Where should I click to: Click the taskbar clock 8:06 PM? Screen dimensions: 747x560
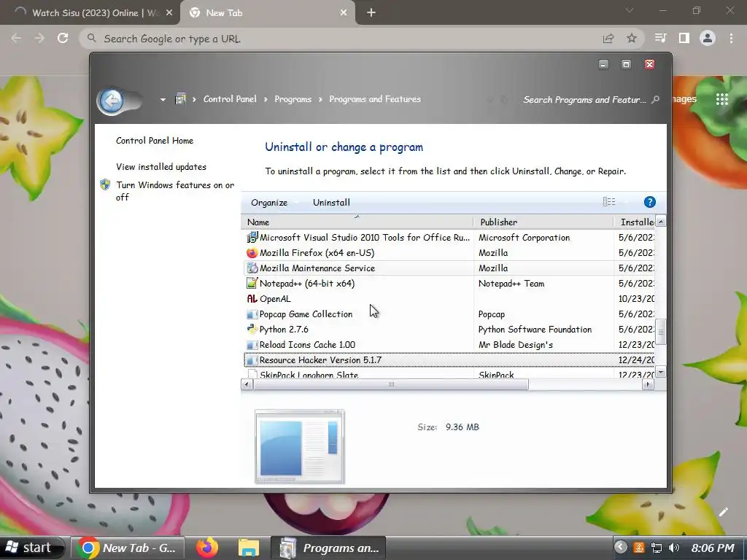pyautogui.click(x=713, y=548)
